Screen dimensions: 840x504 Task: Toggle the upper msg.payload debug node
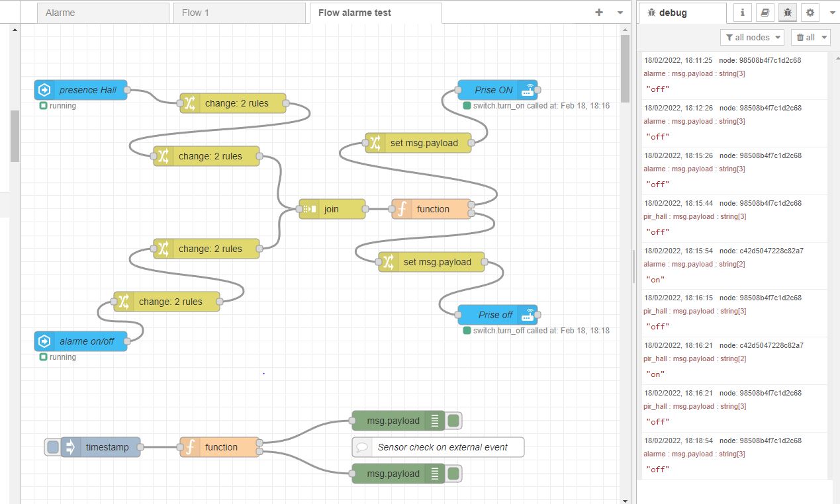(453, 421)
